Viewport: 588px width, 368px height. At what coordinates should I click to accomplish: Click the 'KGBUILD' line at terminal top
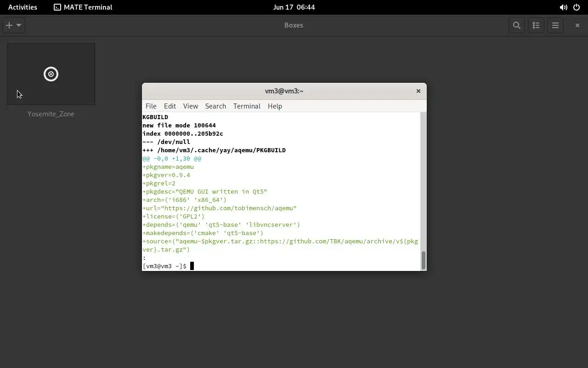tap(155, 117)
